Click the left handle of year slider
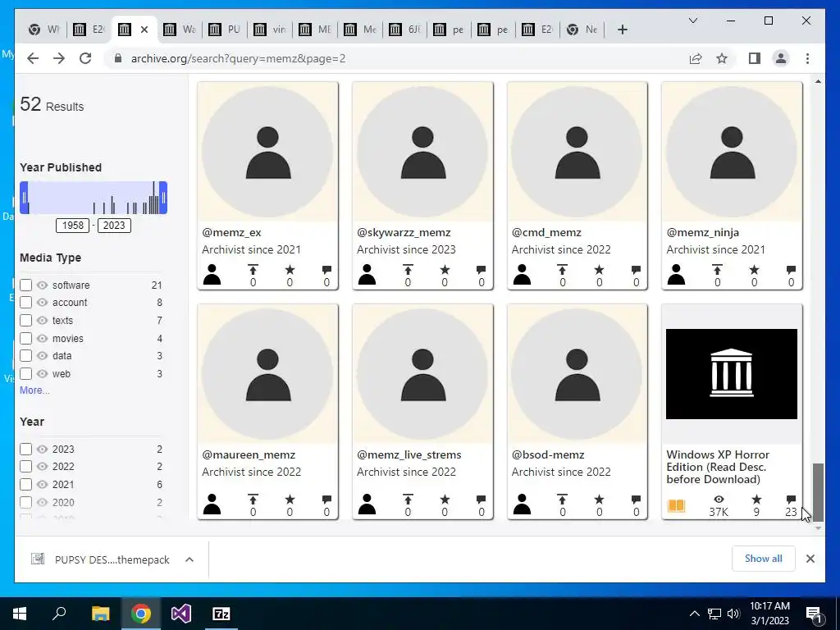This screenshot has height=630, width=840. [x=24, y=198]
